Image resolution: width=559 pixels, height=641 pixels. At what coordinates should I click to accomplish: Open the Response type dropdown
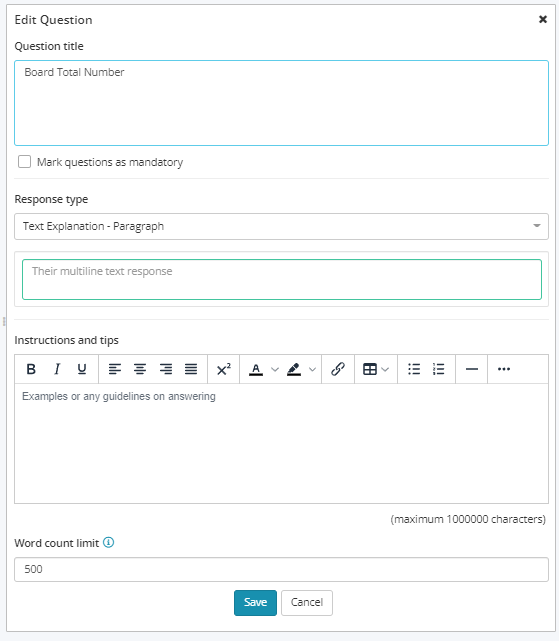click(281, 226)
